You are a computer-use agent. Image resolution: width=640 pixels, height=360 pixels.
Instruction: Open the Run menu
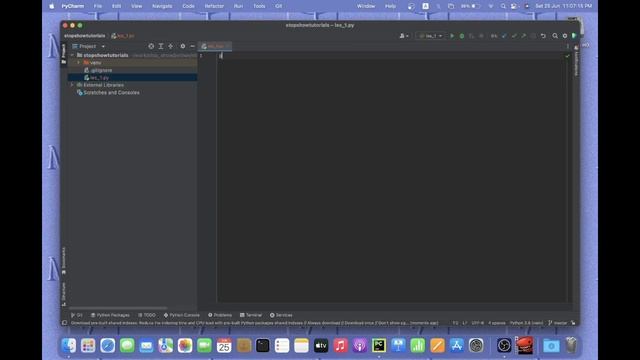[x=238, y=6]
